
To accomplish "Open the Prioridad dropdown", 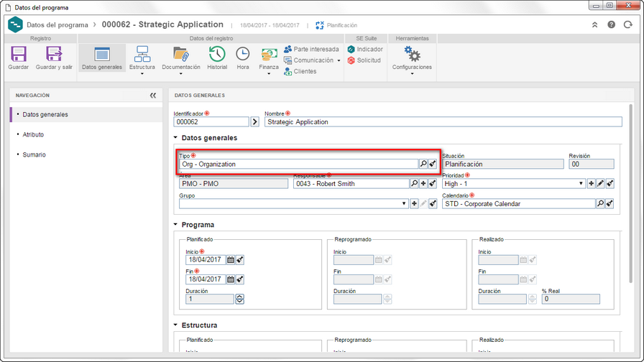I will [581, 183].
